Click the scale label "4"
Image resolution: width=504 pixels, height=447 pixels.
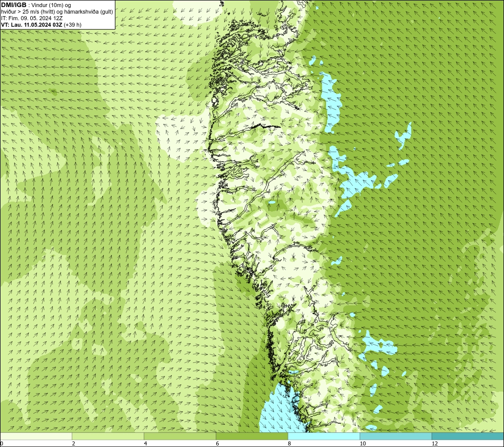pyautogui.click(x=146, y=443)
